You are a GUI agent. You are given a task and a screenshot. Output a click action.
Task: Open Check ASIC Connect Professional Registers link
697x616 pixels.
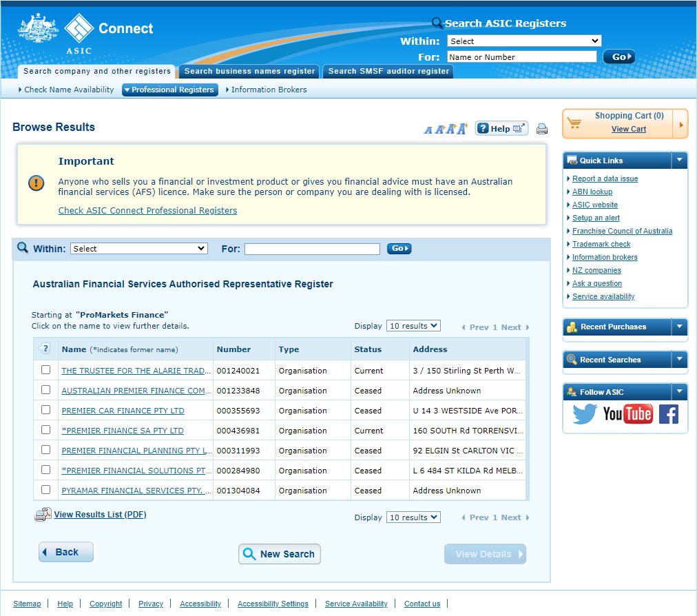[x=147, y=211]
